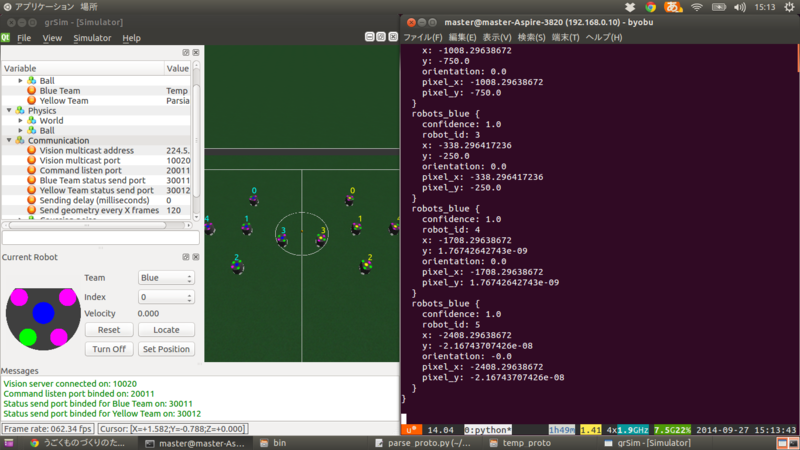Click the Variable column header

pyautogui.click(x=83, y=68)
